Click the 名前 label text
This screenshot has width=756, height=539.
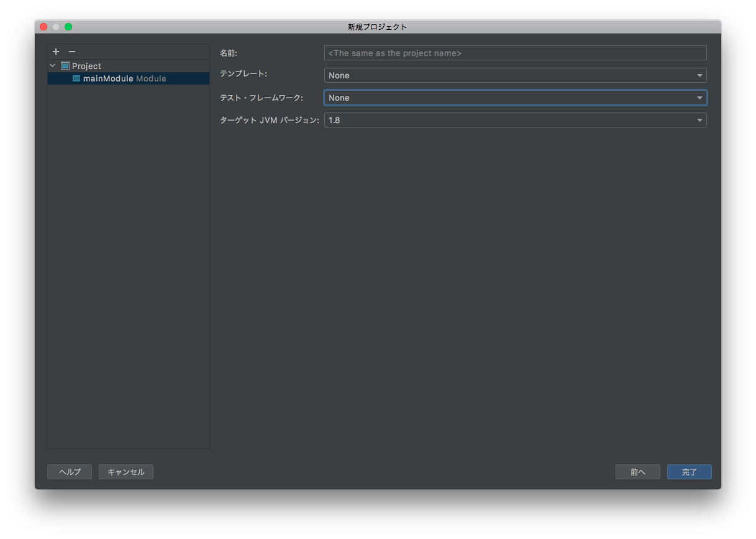(x=229, y=53)
